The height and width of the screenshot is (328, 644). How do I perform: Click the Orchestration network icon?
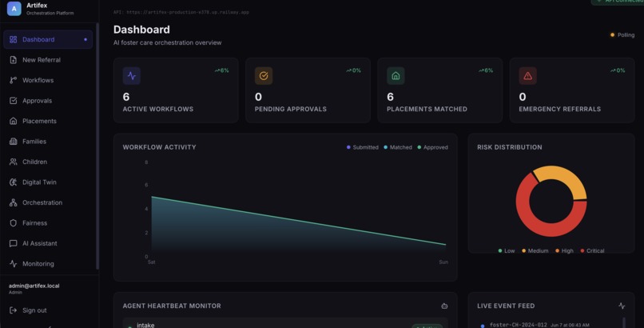tap(13, 202)
